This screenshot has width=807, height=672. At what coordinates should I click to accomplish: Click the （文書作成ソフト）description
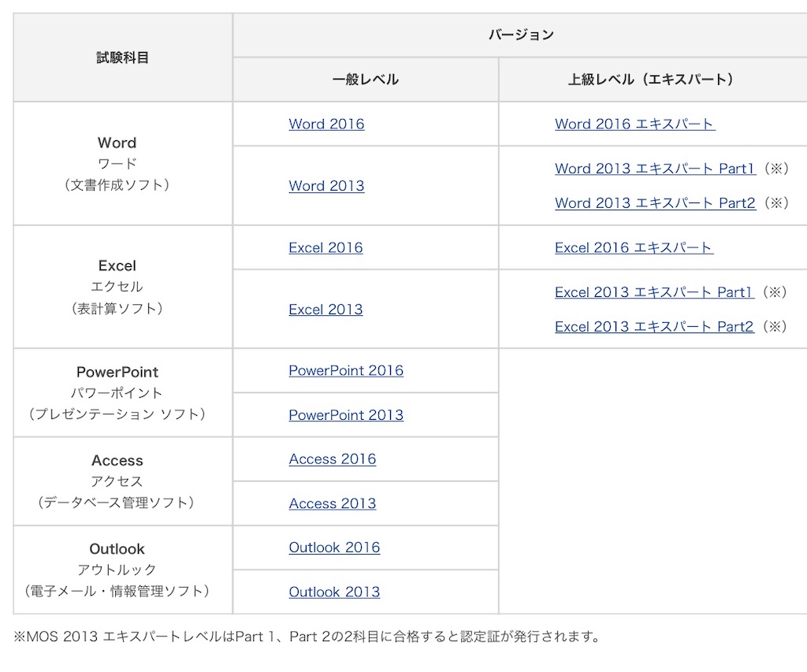(117, 184)
